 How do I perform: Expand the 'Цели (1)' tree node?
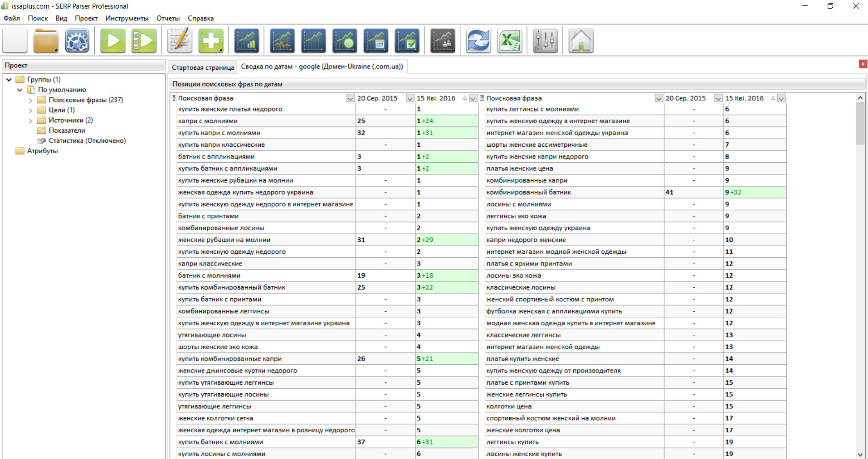click(x=30, y=111)
